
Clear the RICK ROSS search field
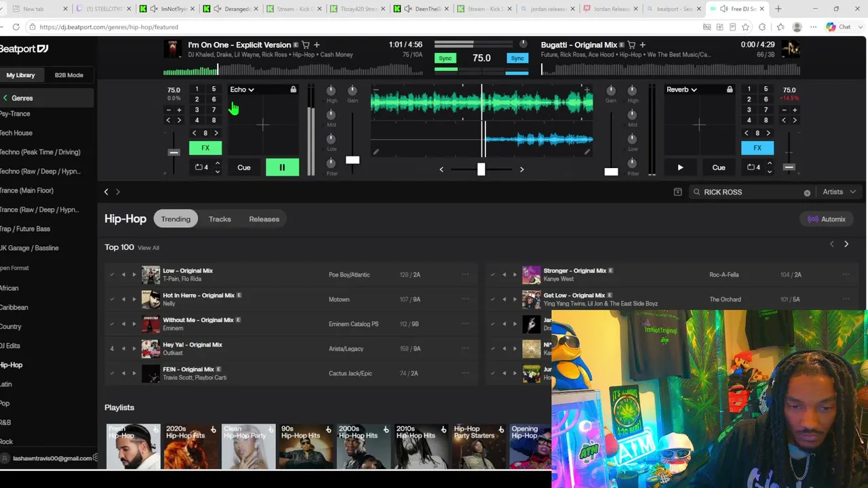(807, 192)
